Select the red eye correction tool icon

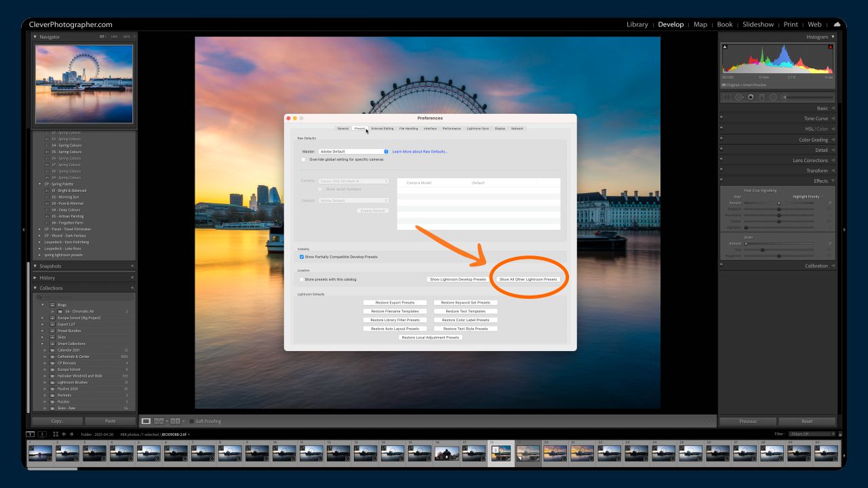point(751,97)
